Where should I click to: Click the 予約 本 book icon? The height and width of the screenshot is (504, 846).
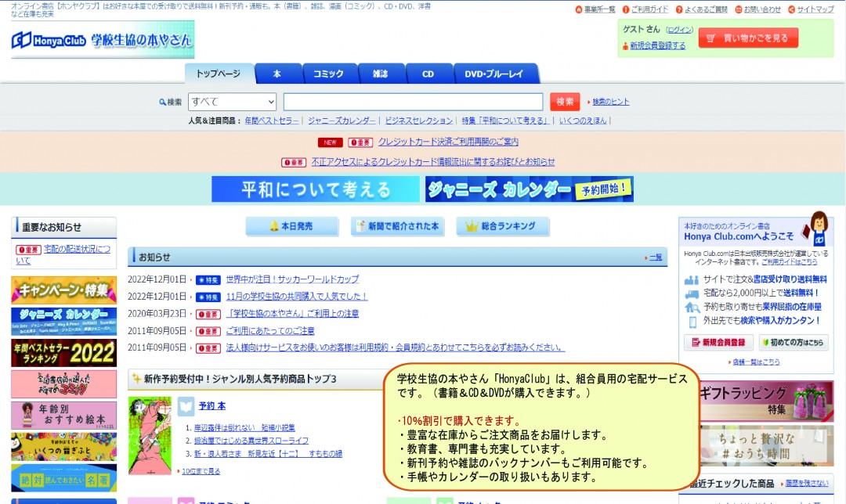(x=186, y=406)
